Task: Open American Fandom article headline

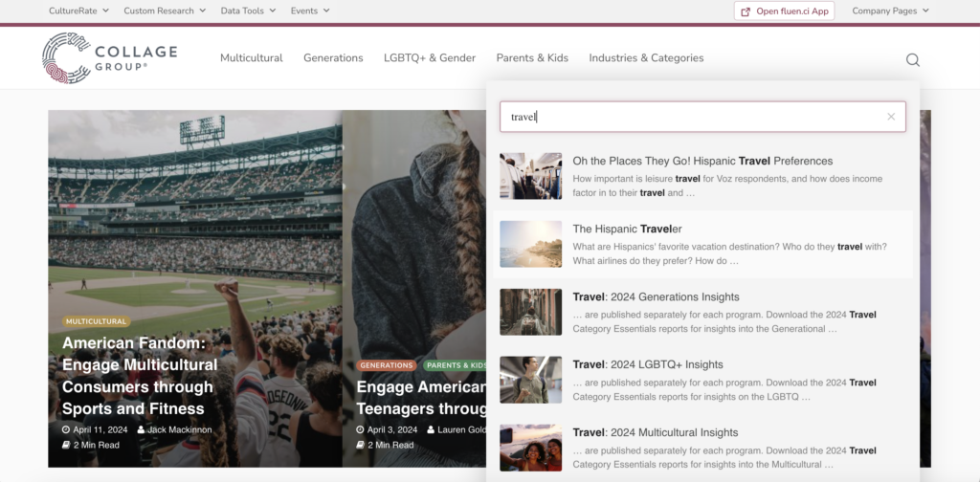Action: coord(140,376)
